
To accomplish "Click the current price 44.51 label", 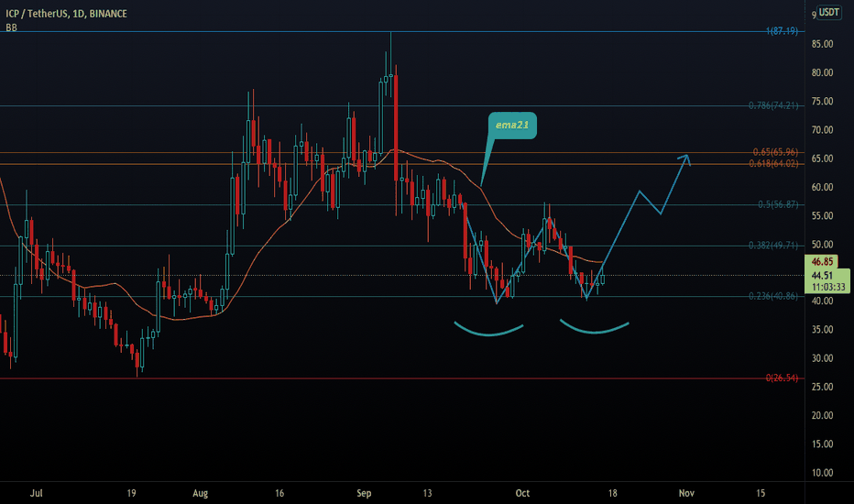I will point(822,275).
